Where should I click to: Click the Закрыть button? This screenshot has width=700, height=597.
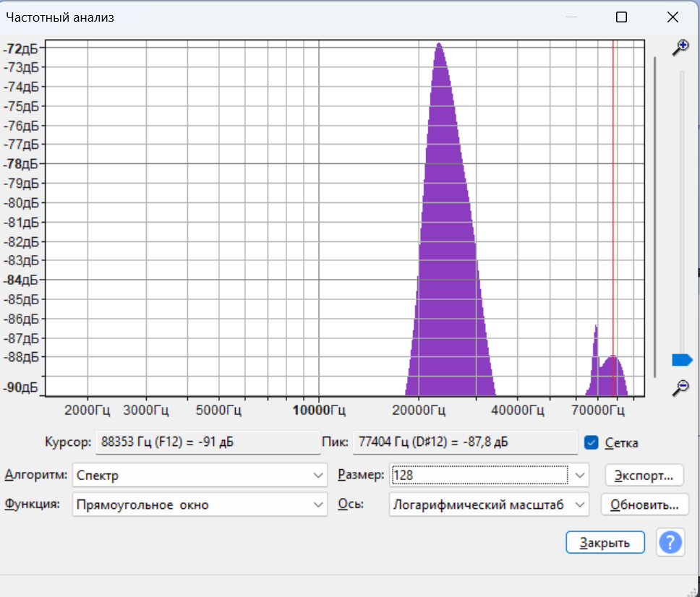605,543
